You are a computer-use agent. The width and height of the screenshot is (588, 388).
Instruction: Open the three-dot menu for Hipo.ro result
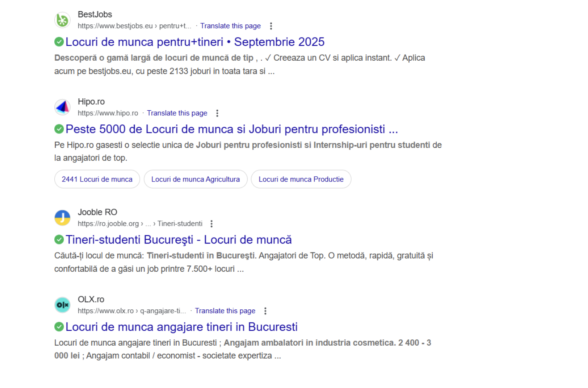[217, 113]
